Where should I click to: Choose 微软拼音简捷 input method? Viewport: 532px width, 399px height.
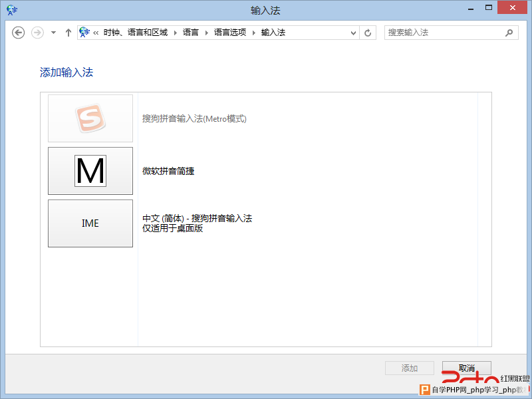[168, 171]
